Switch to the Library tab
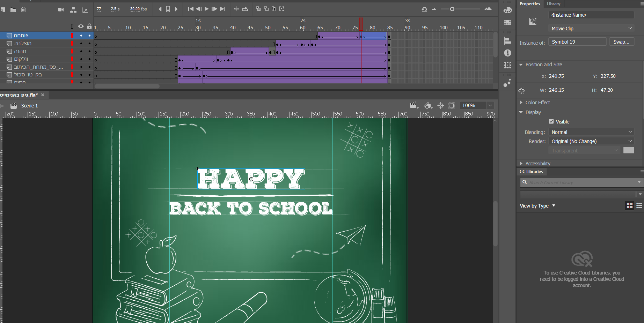 [553, 4]
